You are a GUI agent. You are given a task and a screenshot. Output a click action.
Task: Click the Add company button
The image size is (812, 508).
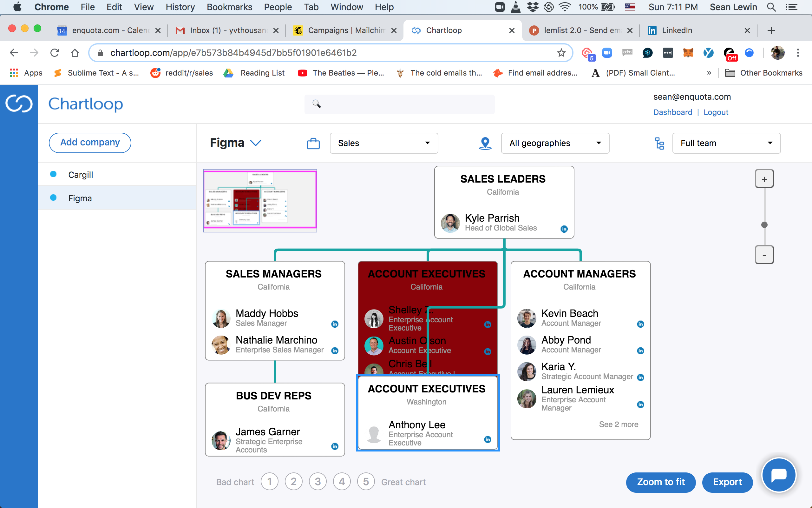90,143
